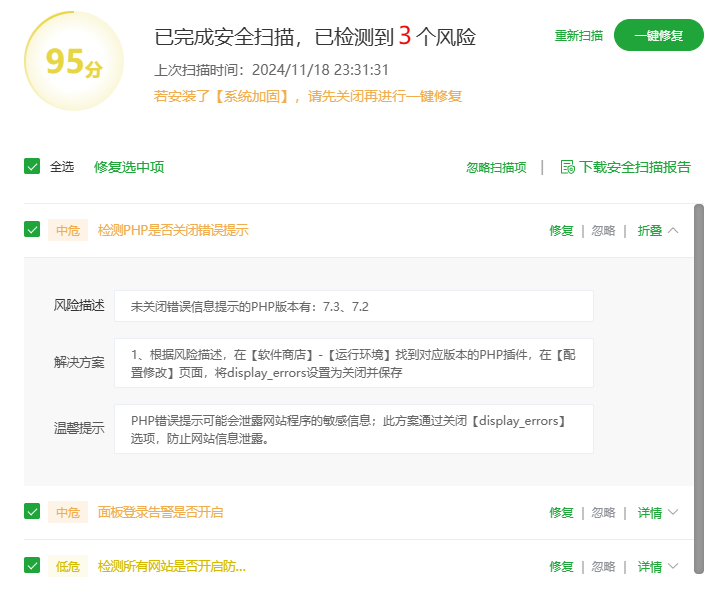Image resolution: width=726 pixels, height=600 pixels.
Task: Toggle the 全选 select-all checkbox
Action: [32, 167]
